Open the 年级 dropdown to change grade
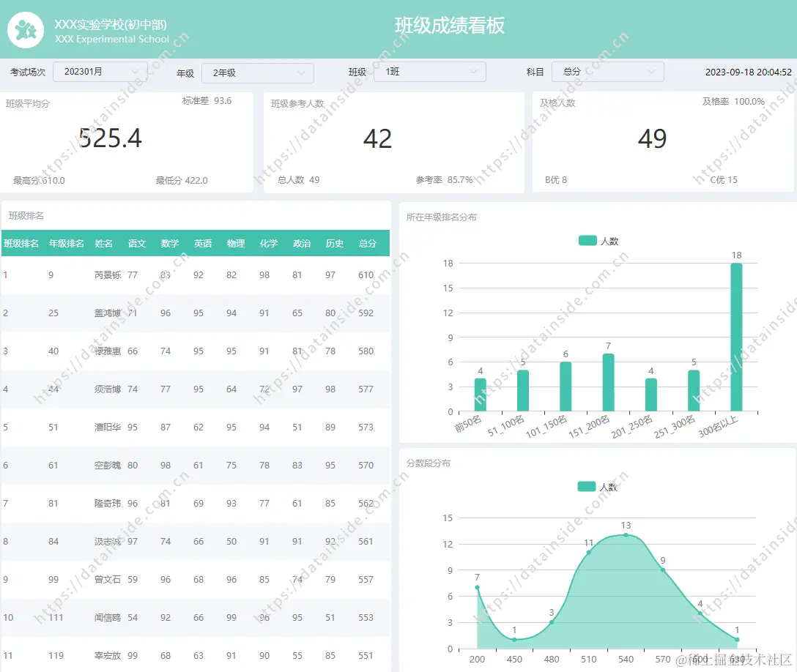797x672 pixels. pyautogui.click(x=256, y=72)
